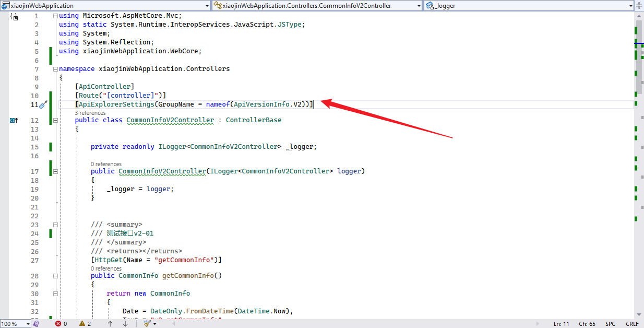Collapse the getCommonInfo method body

(55, 275)
